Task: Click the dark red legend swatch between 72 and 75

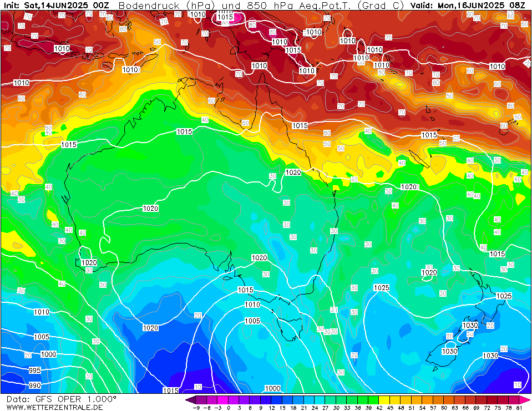Action: [x=492, y=400]
